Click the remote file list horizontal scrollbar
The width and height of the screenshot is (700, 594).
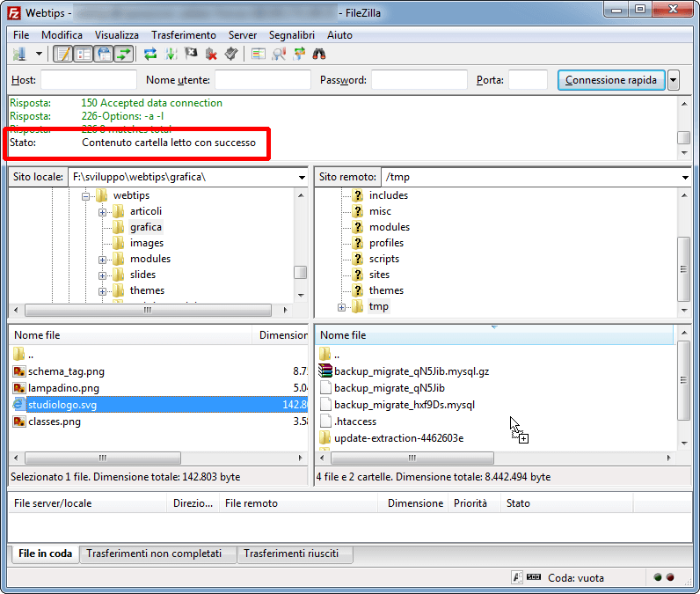[412, 458]
